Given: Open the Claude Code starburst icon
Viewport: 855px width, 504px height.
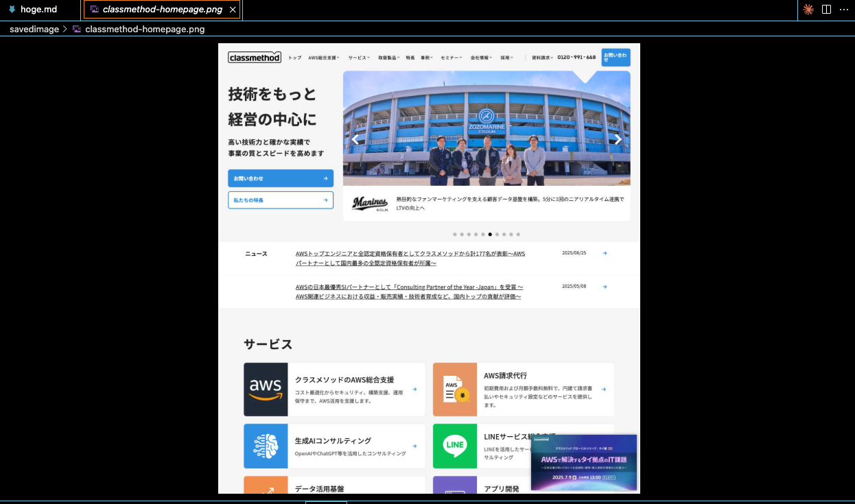Looking at the screenshot, I should click(x=808, y=10).
